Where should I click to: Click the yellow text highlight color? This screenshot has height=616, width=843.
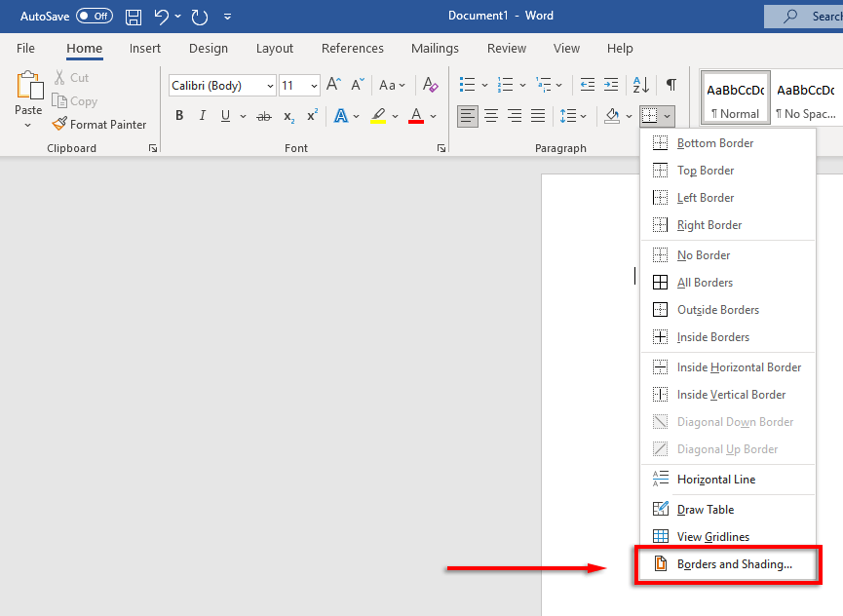(378, 116)
